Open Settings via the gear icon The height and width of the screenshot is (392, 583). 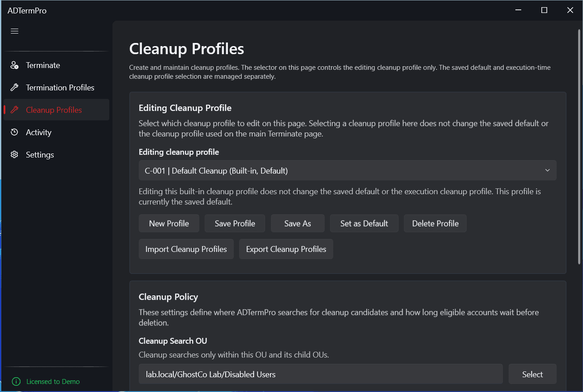pyautogui.click(x=14, y=154)
